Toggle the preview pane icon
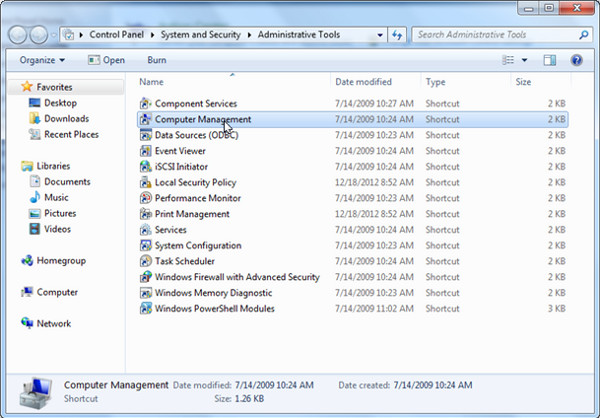The width and height of the screenshot is (600, 418). point(549,60)
